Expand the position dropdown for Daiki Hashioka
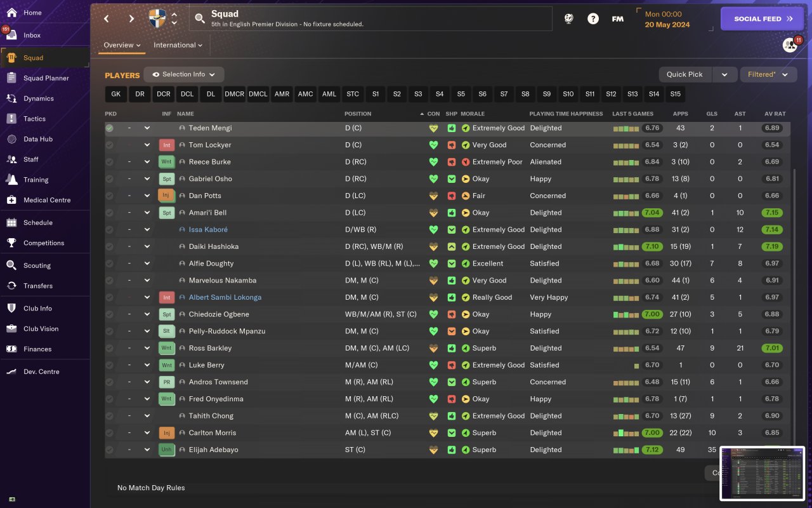Viewport: 812px width, 508px height. (147, 246)
